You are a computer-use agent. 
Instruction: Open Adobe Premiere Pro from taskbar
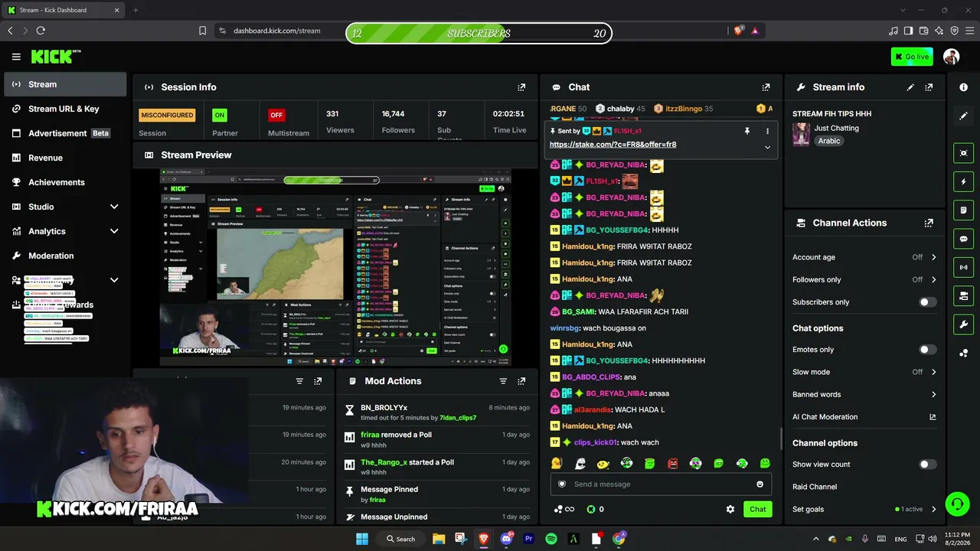pyautogui.click(x=528, y=539)
